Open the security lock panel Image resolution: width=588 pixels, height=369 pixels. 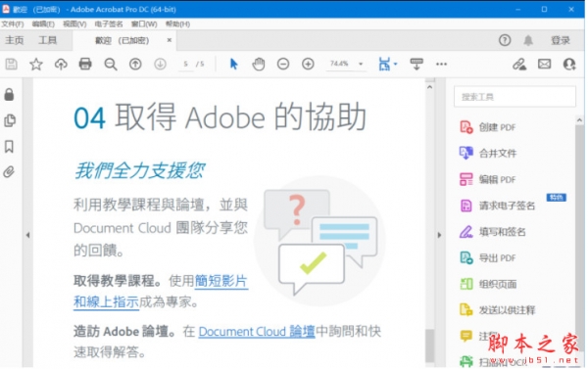(9, 95)
